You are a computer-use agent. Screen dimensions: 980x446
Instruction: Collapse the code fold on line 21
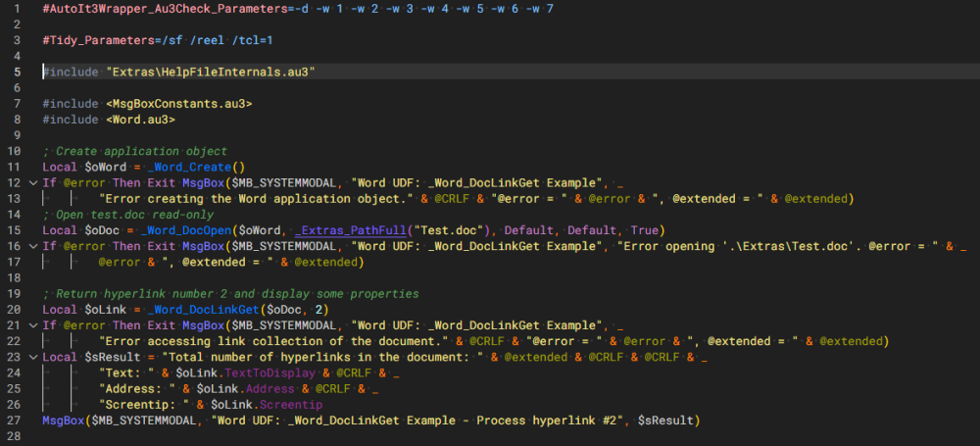coord(32,325)
